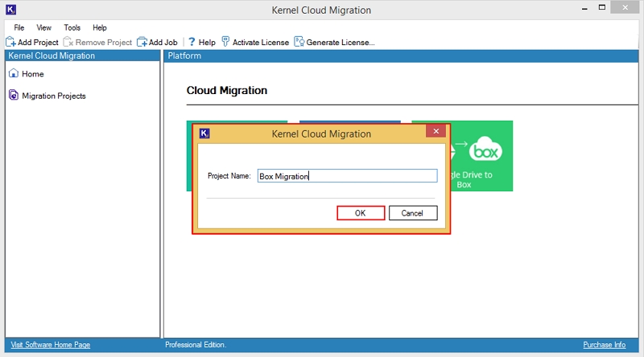Click the Activate License text label
The image size is (644, 357).
click(x=260, y=43)
